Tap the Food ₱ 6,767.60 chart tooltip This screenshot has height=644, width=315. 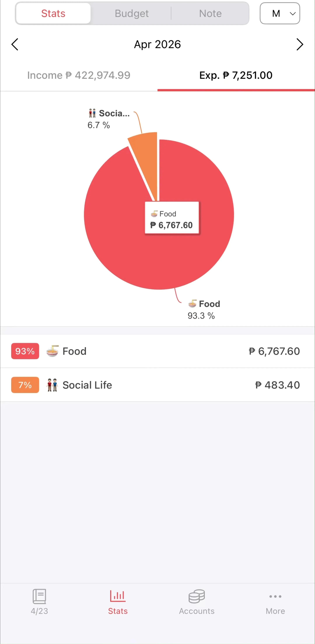coord(172,218)
